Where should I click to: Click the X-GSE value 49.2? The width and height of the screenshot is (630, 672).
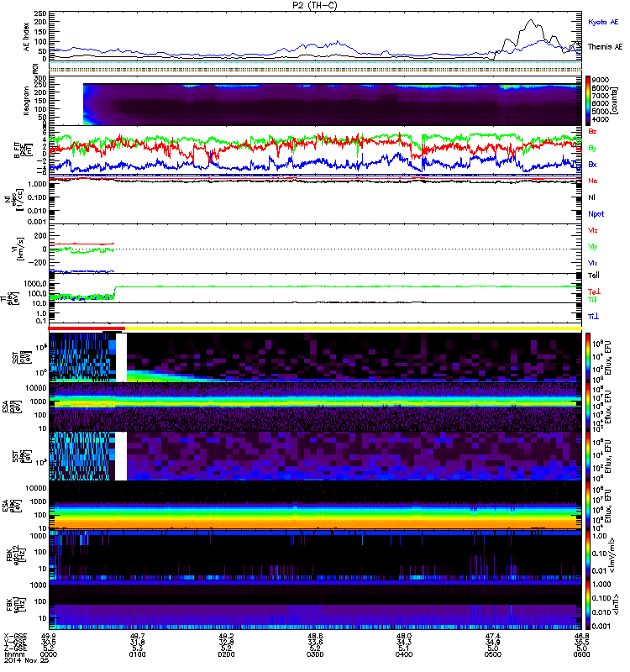point(226,637)
